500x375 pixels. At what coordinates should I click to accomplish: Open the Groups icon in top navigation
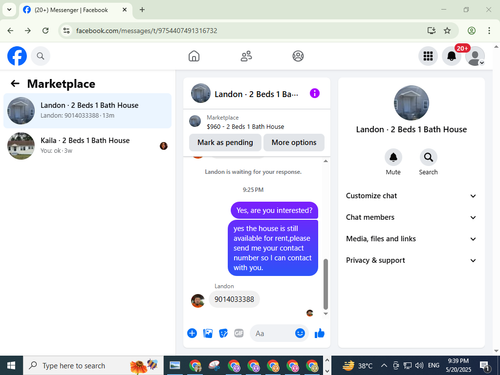(x=298, y=56)
